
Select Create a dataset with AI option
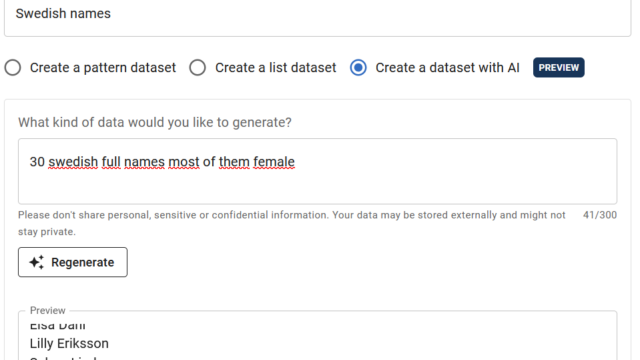(358, 68)
